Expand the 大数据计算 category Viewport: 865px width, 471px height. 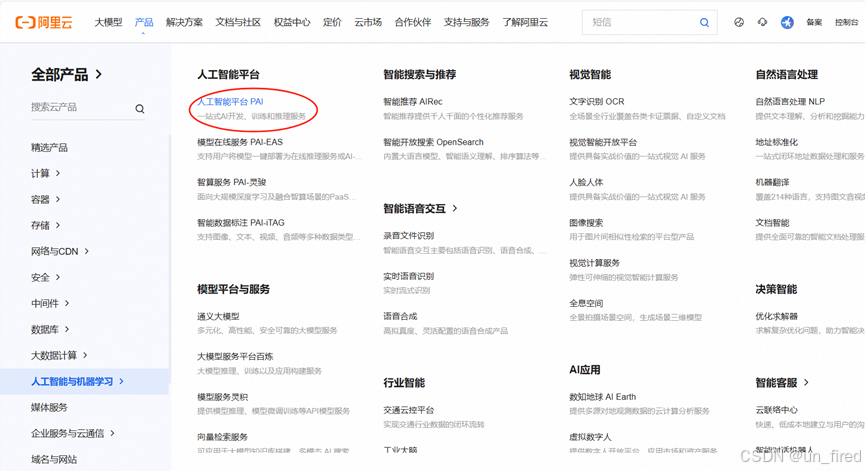(x=59, y=355)
